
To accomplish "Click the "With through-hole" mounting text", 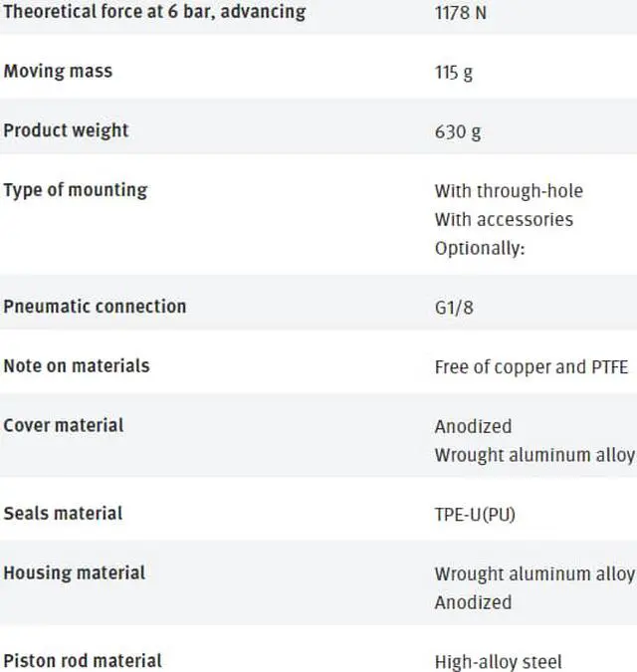I will (509, 191).
